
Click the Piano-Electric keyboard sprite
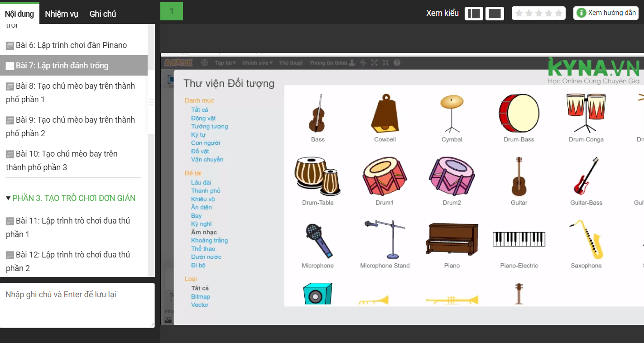(519, 239)
